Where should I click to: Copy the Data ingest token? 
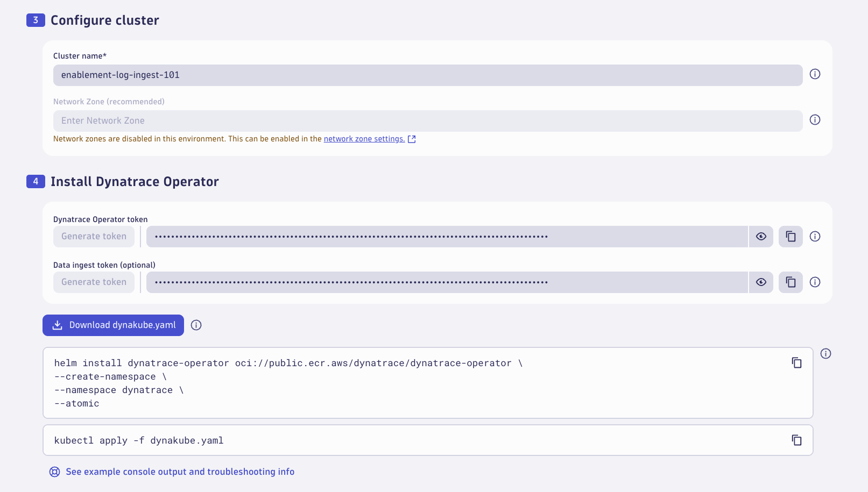791,282
